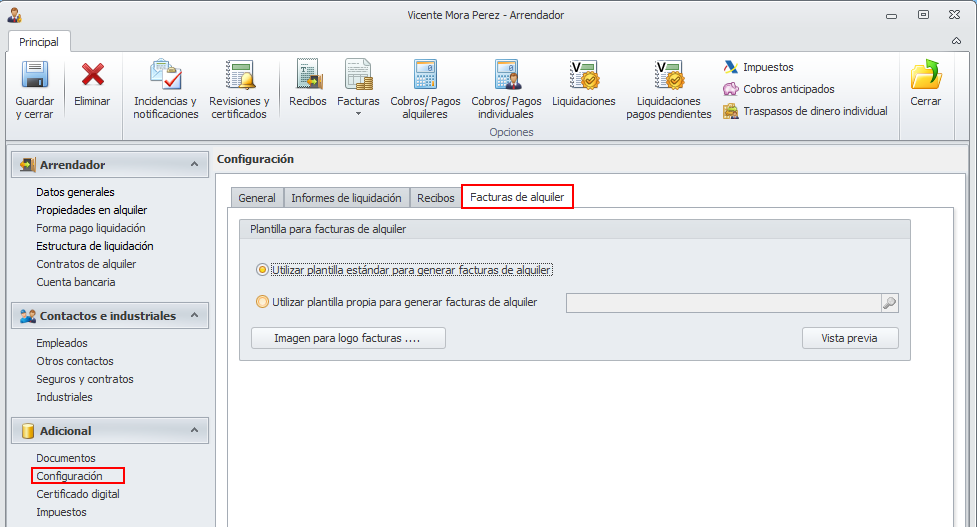The width and height of the screenshot is (977, 527).
Task: Open Industriales in sidebar
Action: [64, 397]
